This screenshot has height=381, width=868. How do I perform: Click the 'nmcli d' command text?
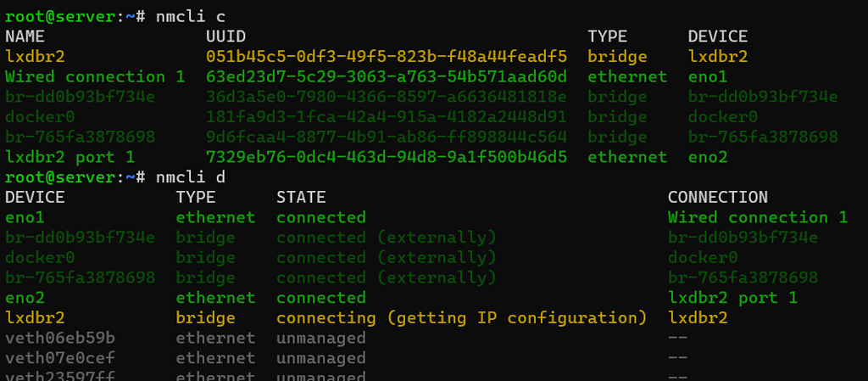pos(191,177)
